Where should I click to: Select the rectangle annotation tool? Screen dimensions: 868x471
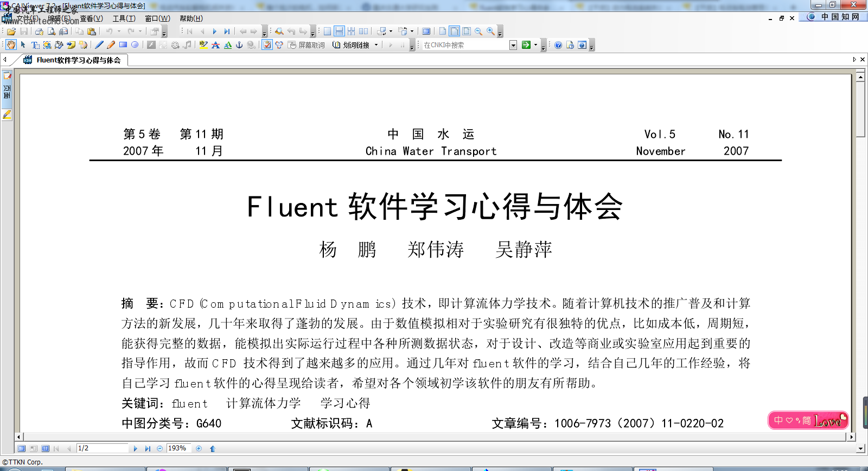(x=123, y=45)
